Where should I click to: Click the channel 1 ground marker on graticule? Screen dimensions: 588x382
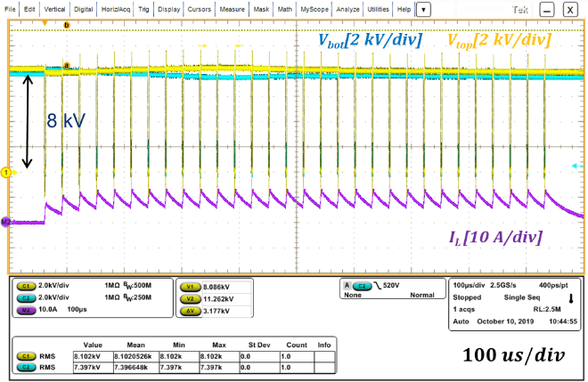(x=4, y=172)
